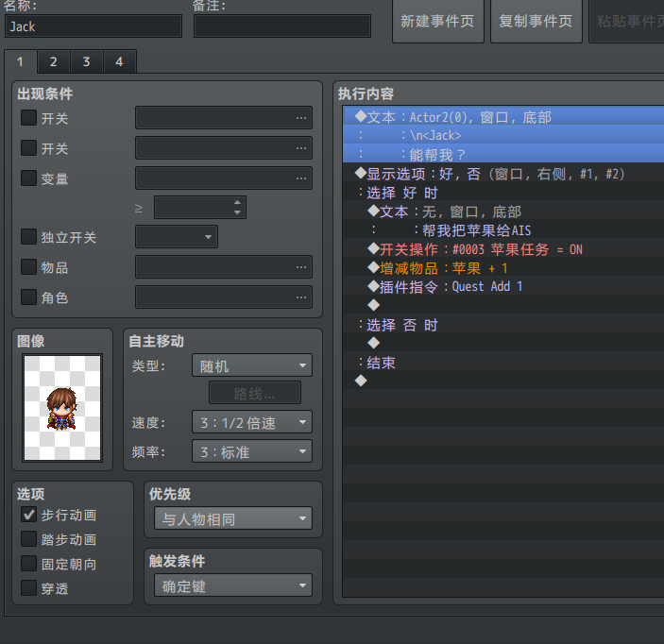Open the 独立开关 self switch dropdown

tap(177, 237)
